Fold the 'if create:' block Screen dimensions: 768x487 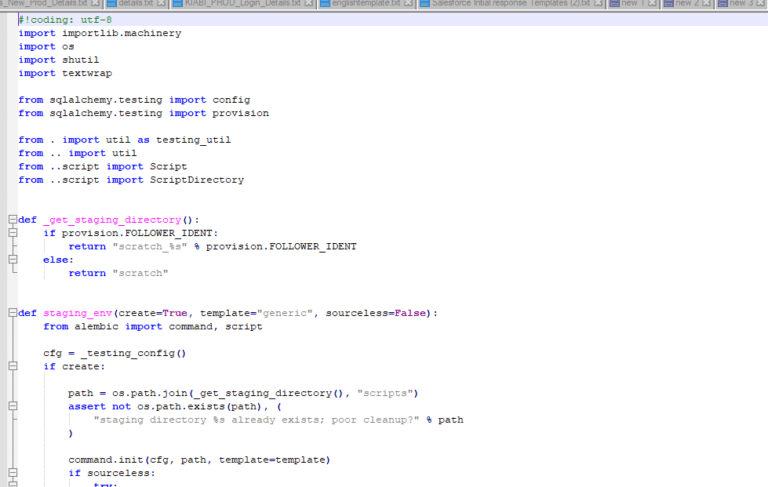tap(13, 366)
